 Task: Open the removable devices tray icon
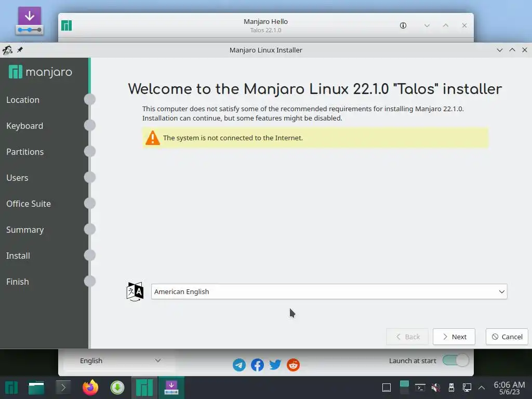point(451,388)
